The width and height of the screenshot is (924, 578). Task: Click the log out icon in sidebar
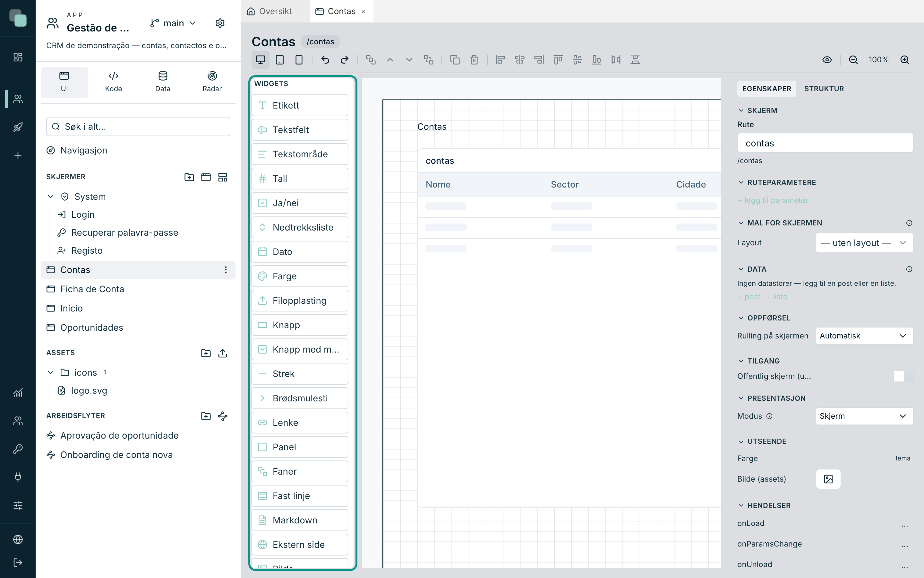pyautogui.click(x=18, y=562)
